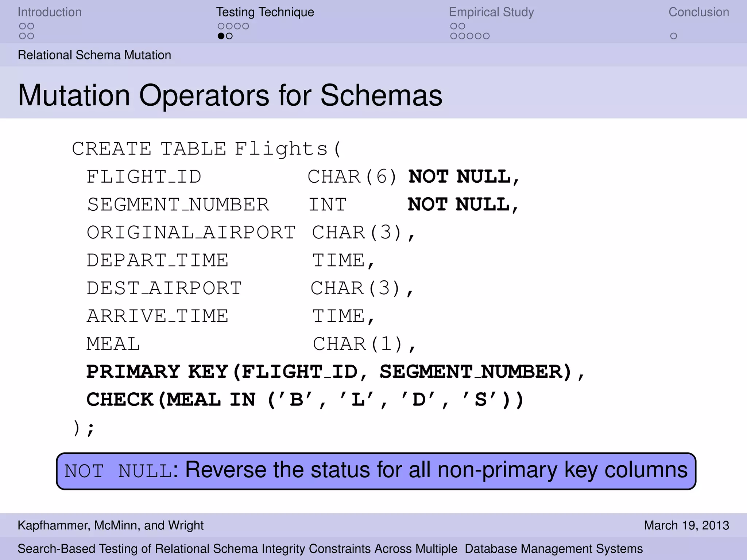The image size is (747, 560).
Task: Click third bottom-row dot under Empirical Study
Action: [x=470, y=36]
